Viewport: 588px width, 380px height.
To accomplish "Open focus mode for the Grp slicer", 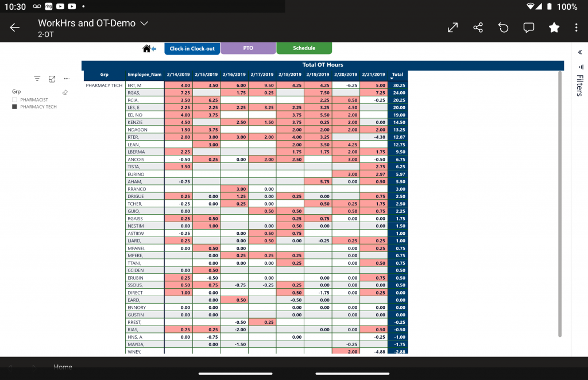I will coord(52,79).
